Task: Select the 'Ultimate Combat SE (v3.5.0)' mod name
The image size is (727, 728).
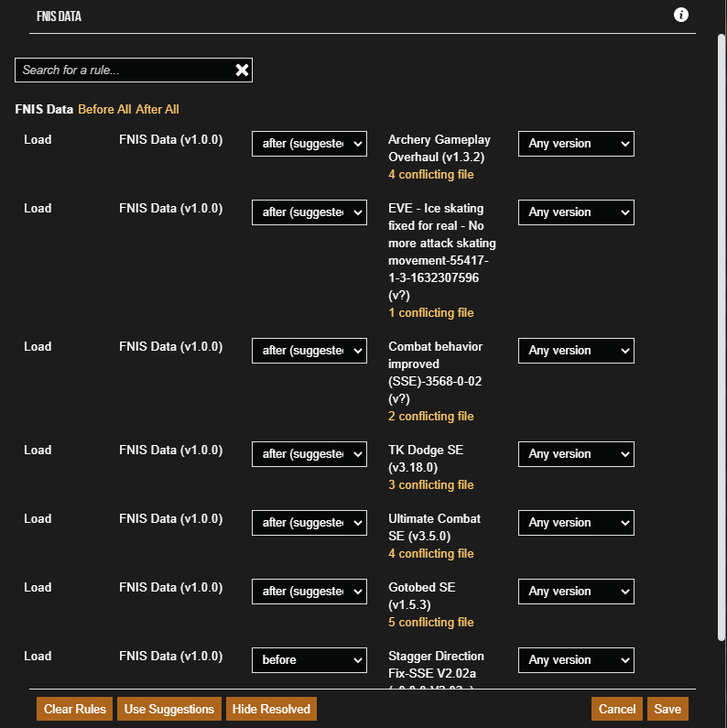Action: [434, 527]
